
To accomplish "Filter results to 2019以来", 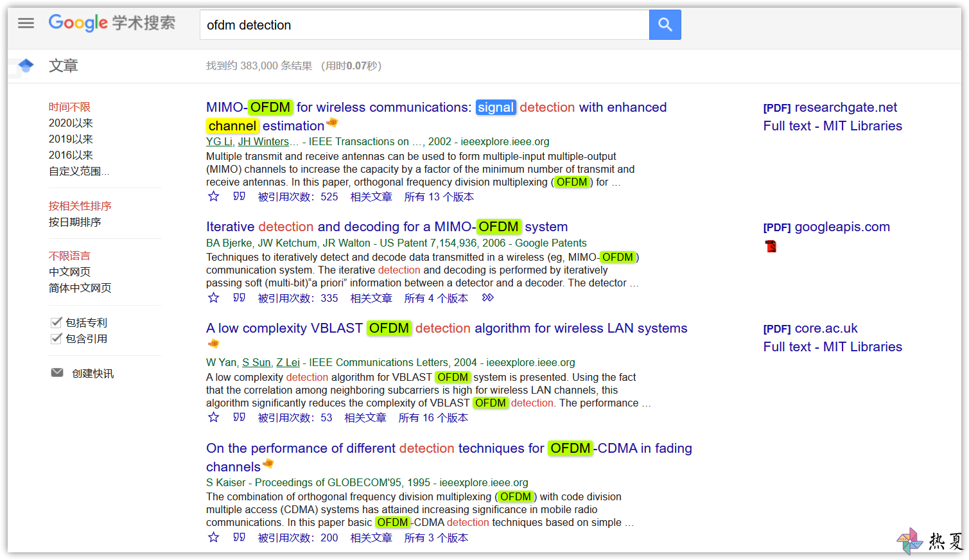I will (x=71, y=139).
